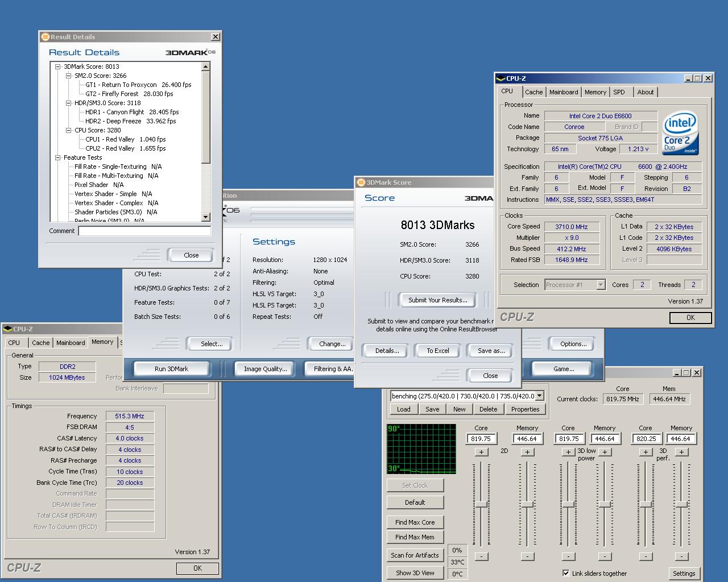Increase 2D Core clock with plus button
728x582 pixels.
(481, 452)
